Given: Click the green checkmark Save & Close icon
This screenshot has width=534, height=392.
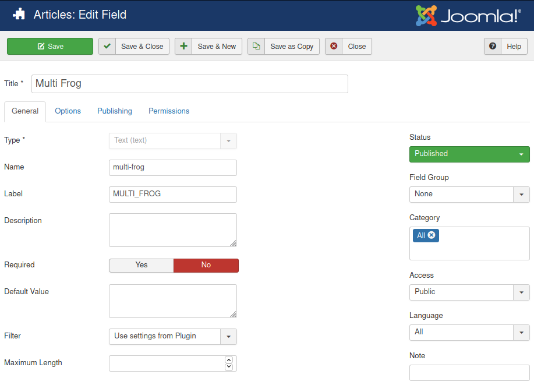Looking at the screenshot, I should (107, 46).
